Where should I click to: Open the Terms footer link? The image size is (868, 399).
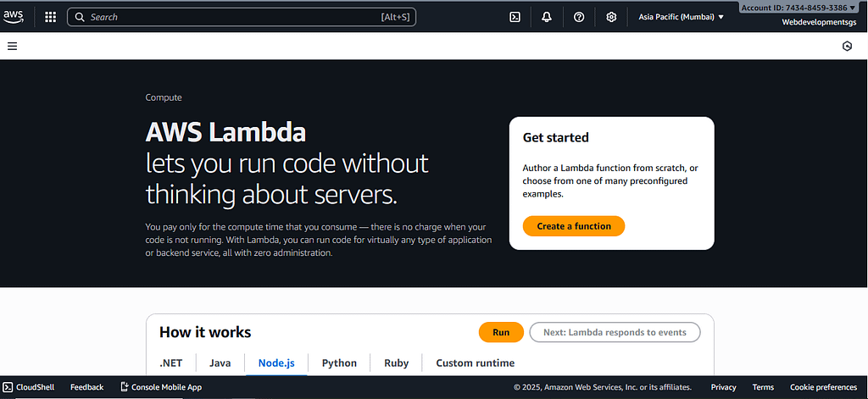(x=763, y=387)
